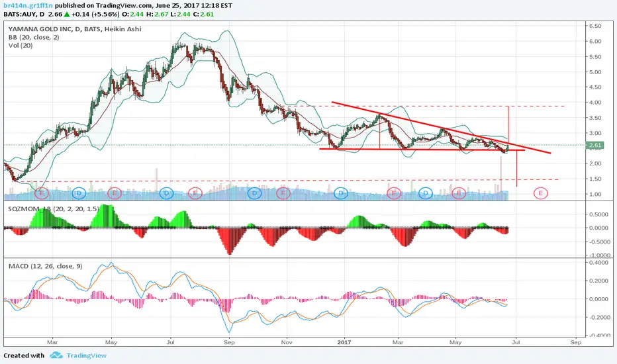Click the 1.50 price axis label
Viewport: 617px width, 364px height.
click(x=595, y=179)
